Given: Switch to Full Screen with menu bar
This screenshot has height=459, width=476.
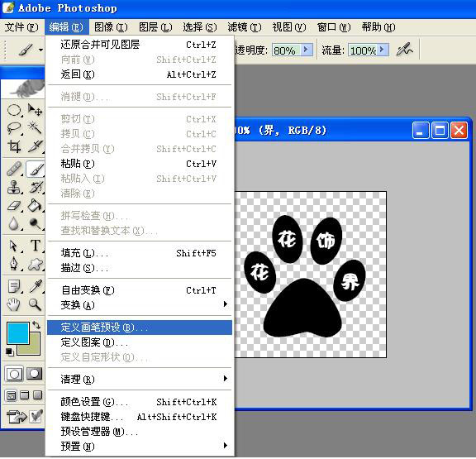Looking at the screenshot, I should tap(25, 395).
